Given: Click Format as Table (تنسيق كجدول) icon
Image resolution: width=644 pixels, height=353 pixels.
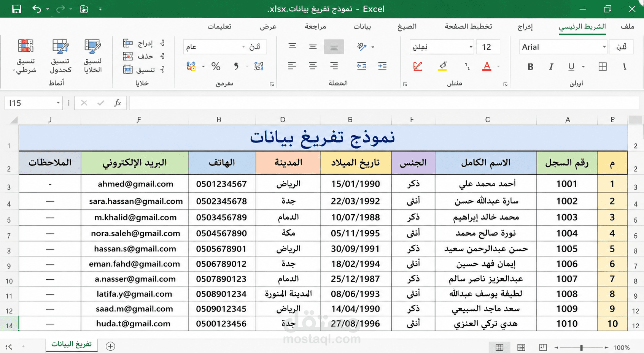Looking at the screenshot, I should coord(60,46).
